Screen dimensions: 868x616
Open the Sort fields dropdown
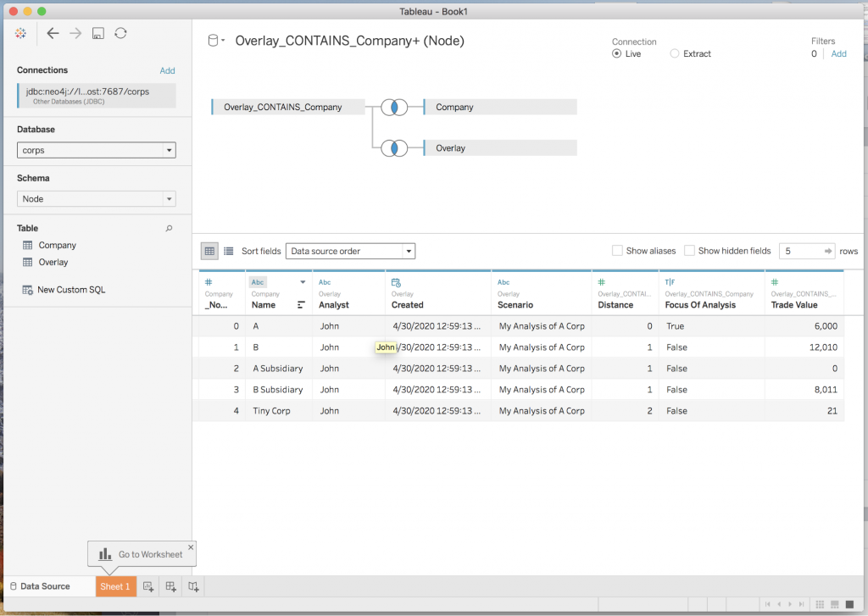pos(350,251)
